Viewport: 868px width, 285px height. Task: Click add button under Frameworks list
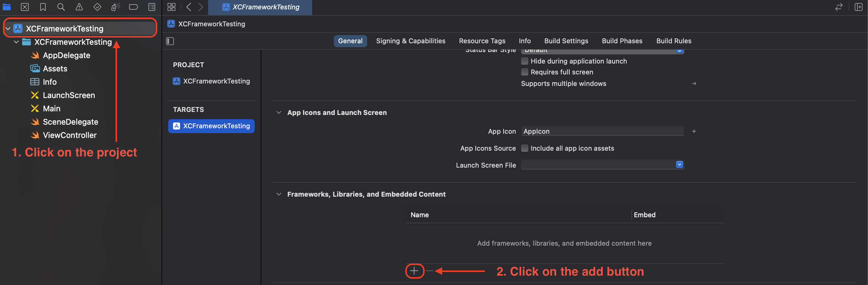tap(414, 271)
